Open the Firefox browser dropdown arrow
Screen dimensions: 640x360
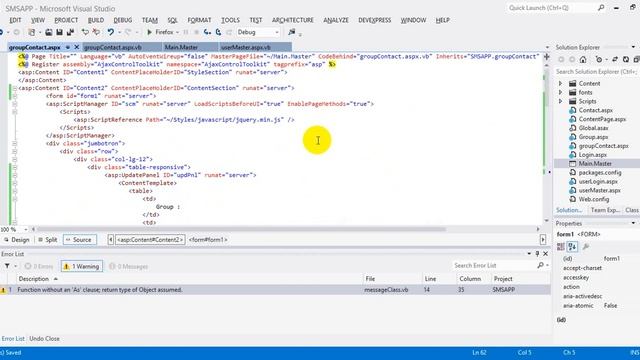(x=178, y=32)
